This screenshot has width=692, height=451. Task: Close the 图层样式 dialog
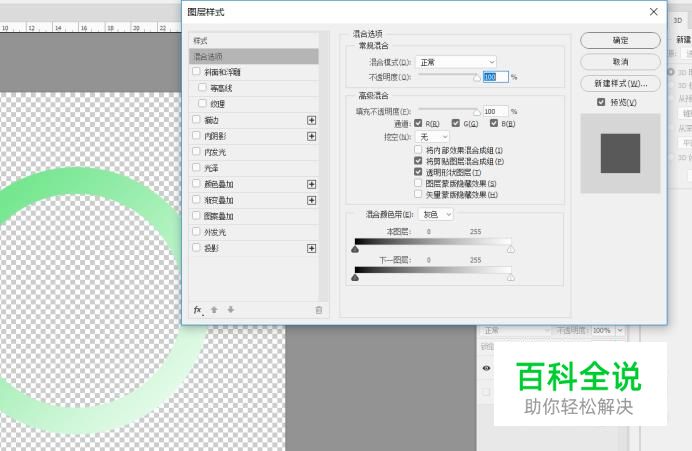coord(654,12)
